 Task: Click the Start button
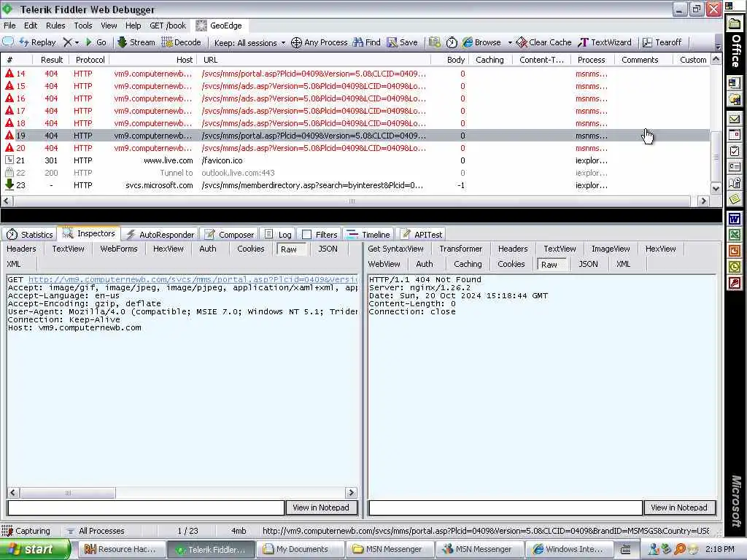(34, 550)
